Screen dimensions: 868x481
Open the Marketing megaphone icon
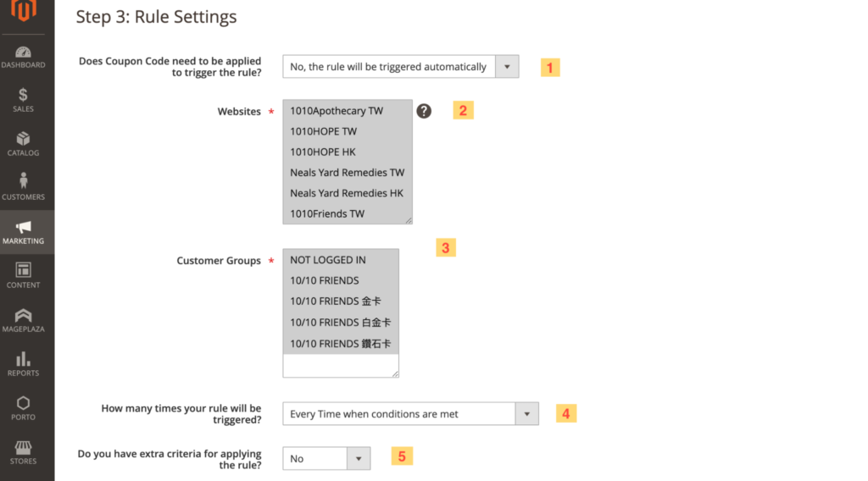coord(23,229)
